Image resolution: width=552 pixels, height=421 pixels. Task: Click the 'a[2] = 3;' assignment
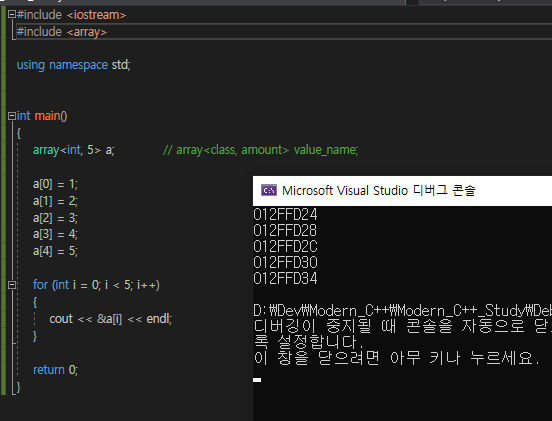[x=55, y=218]
